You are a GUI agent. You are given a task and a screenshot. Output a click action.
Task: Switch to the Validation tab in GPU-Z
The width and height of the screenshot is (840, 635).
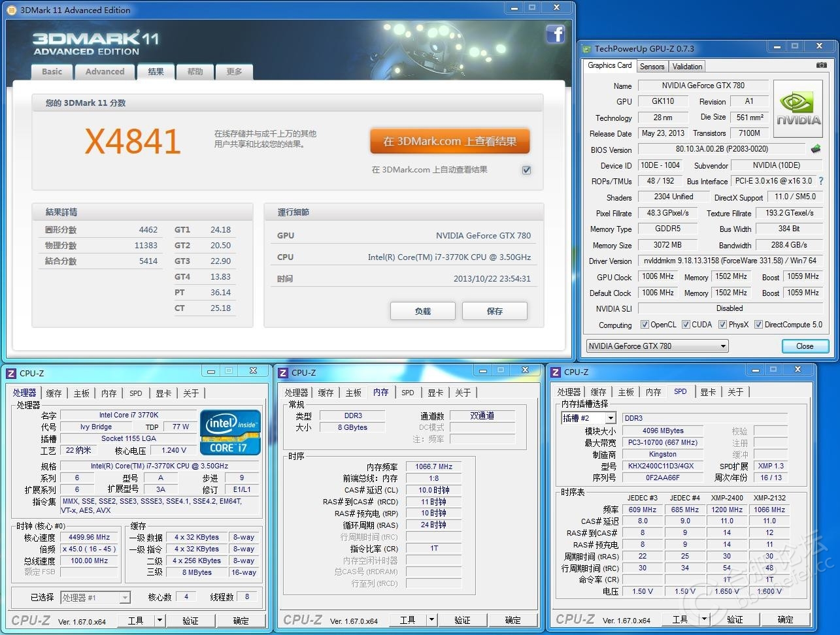coord(687,67)
